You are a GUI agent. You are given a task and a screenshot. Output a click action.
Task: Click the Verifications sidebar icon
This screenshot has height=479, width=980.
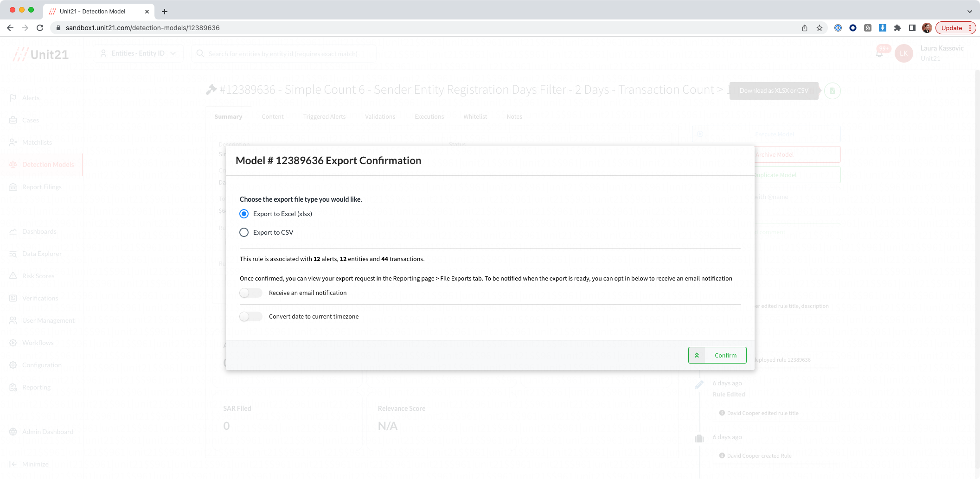[x=13, y=298]
